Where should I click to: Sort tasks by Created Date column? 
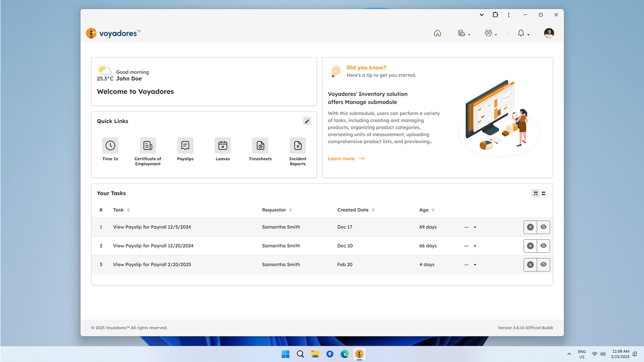tap(356, 210)
